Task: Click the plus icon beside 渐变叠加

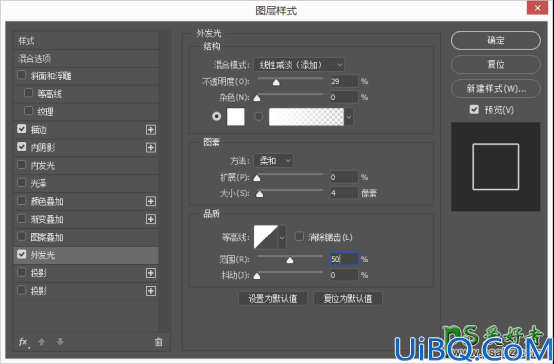Action: pos(151,219)
